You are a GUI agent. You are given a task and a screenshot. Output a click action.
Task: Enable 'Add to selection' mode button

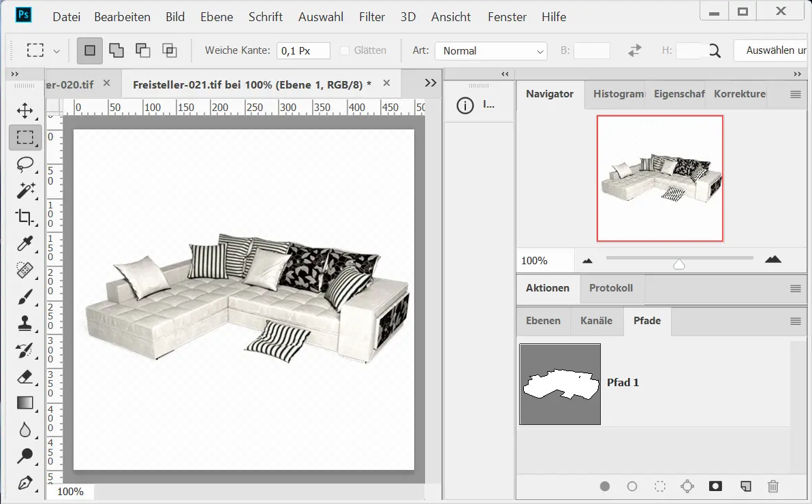[116, 50]
